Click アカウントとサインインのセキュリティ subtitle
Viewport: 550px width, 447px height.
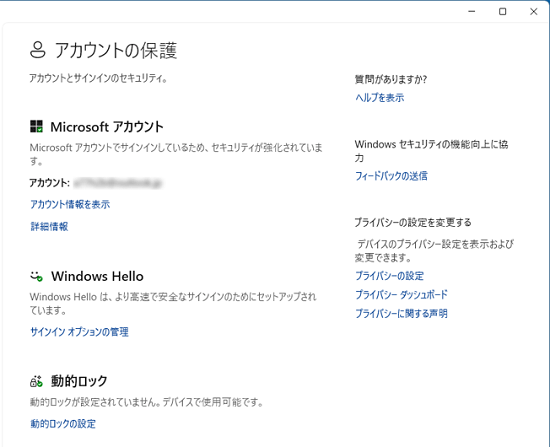click(x=98, y=78)
